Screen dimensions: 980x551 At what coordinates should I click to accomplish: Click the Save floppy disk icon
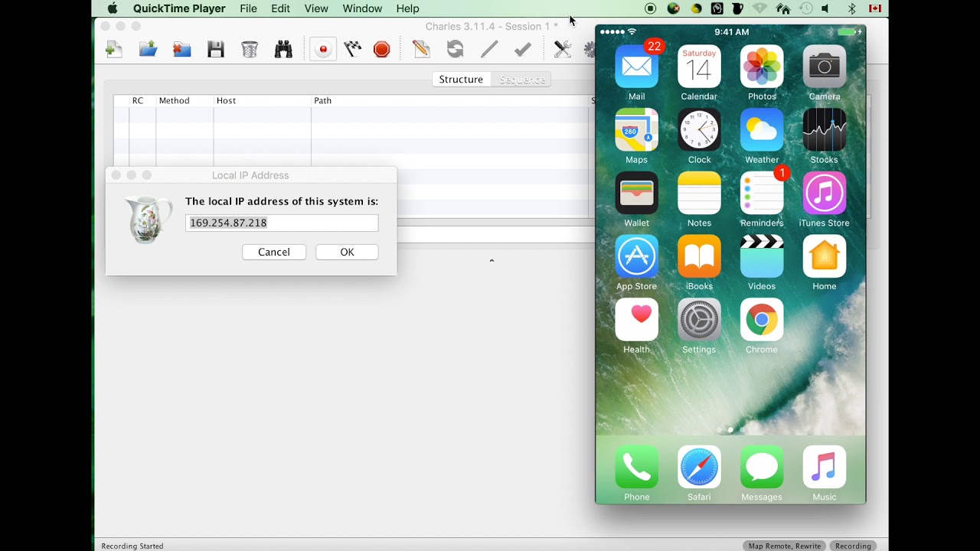[x=216, y=50]
